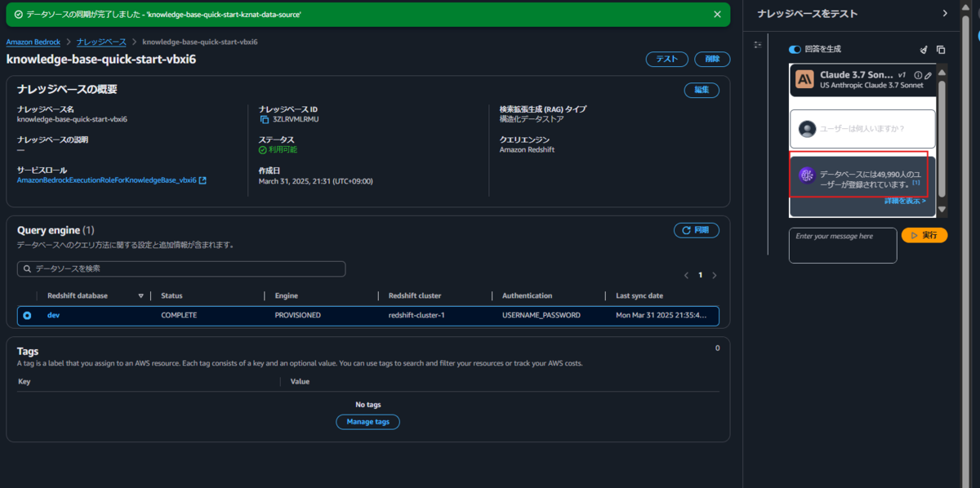Open the ナレッジベース breadcrumb link

point(101,42)
